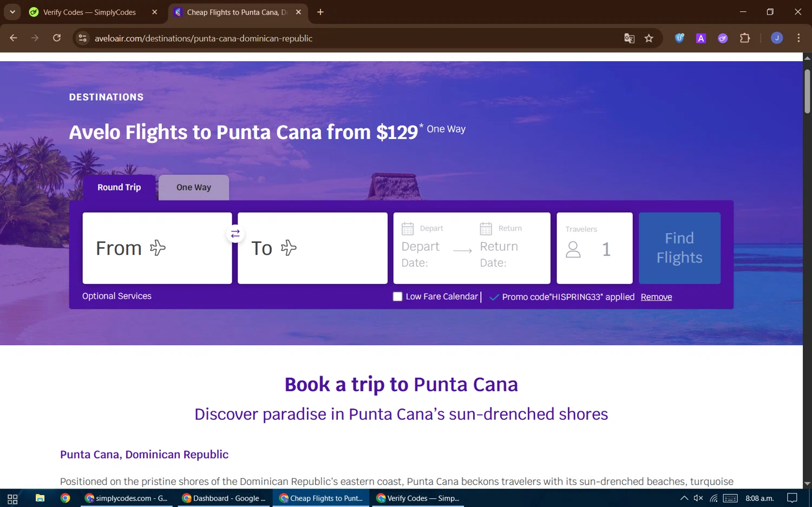Open Windows Task View
The width and height of the screenshot is (812, 507).
(12, 498)
